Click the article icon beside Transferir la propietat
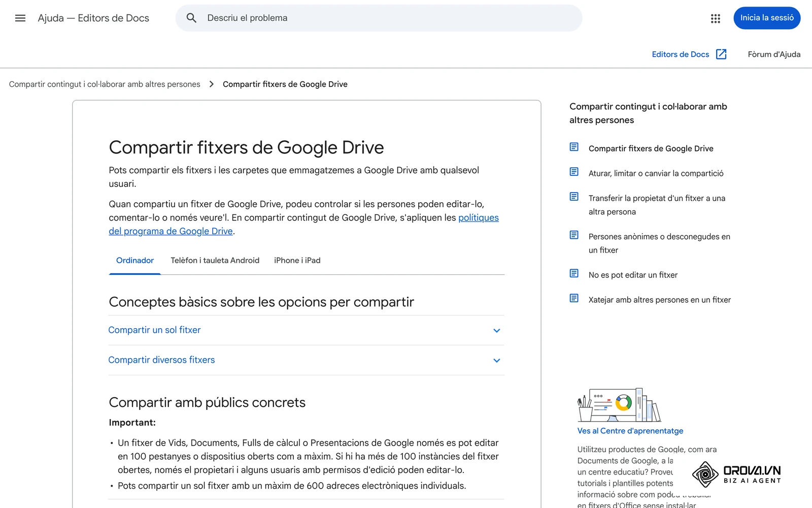Viewport: 812px width, 508px height. pyautogui.click(x=574, y=197)
